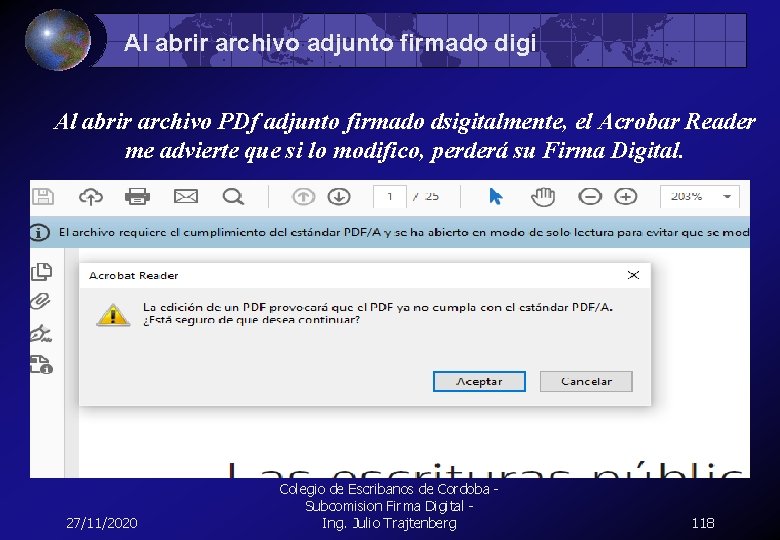Open the 203% zoom level dropdown
Viewport: 780px width, 540px height.
(699, 196)
